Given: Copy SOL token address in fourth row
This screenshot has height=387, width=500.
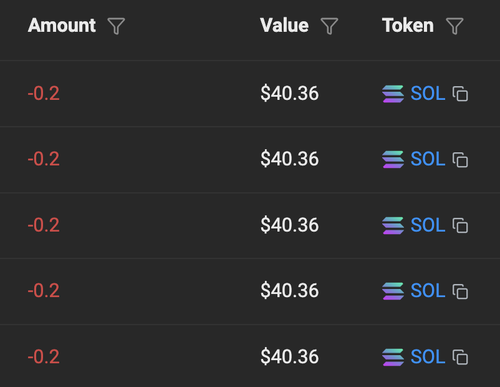Looking at the screenshot, I should pos(460,291).
